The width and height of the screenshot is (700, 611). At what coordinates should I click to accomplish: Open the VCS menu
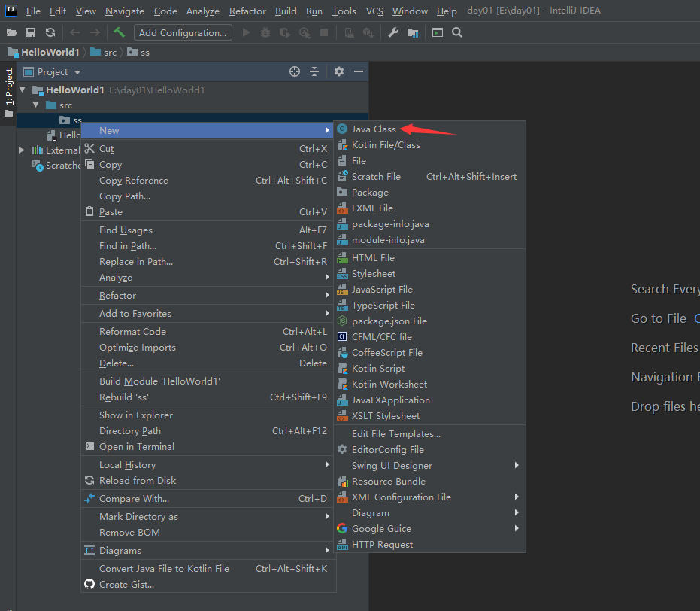click(x=374, y=11)
